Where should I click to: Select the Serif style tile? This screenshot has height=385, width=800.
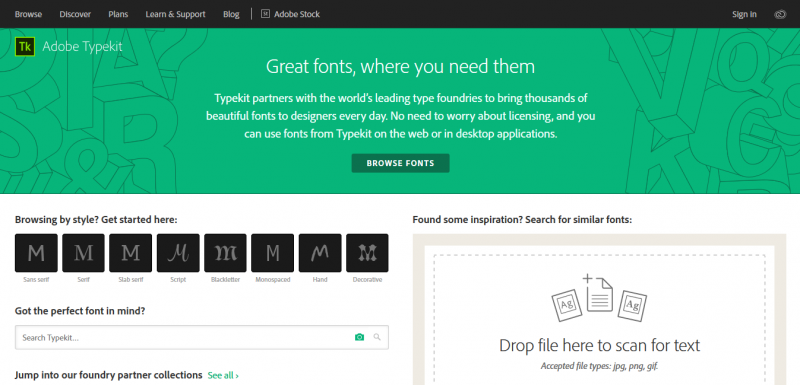pyautogui.click(x=84, y=253)
